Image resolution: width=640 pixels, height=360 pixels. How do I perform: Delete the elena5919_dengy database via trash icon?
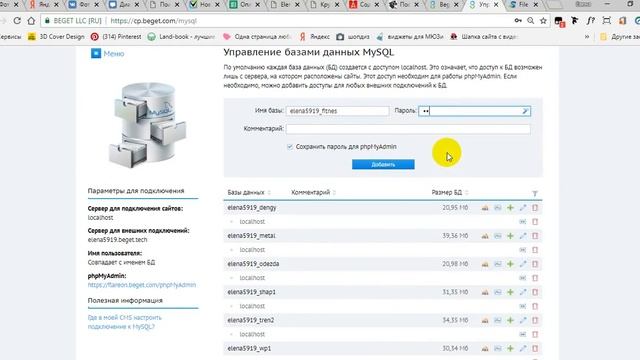[535, 208]
